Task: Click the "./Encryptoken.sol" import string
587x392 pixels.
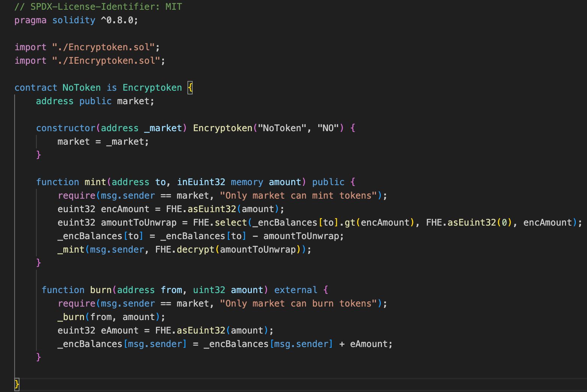Action: pyautogui.click(x=103, y=47)
